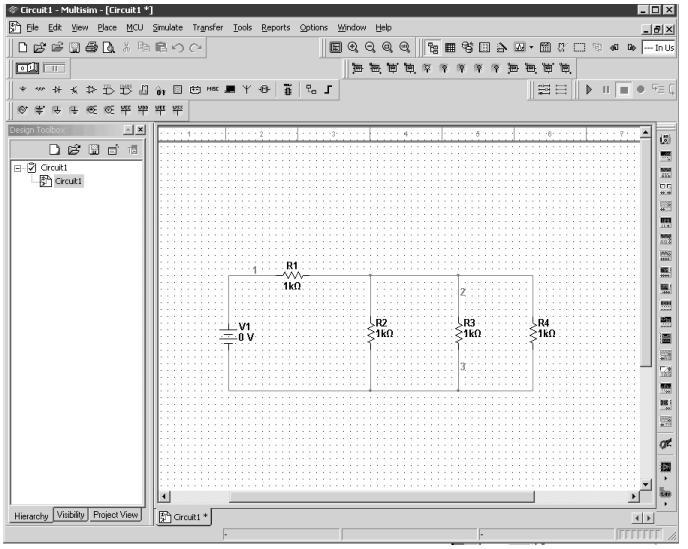Screen dimensions: 688x549
Task: Collapse the Circuit1 tree node
Action: coord(17,168)
